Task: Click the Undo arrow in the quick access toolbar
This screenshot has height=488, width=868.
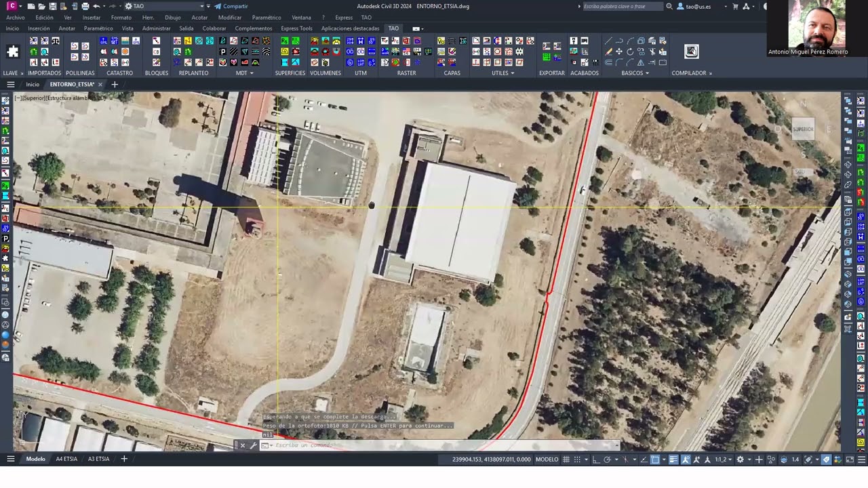Action: tap(96, 6)
